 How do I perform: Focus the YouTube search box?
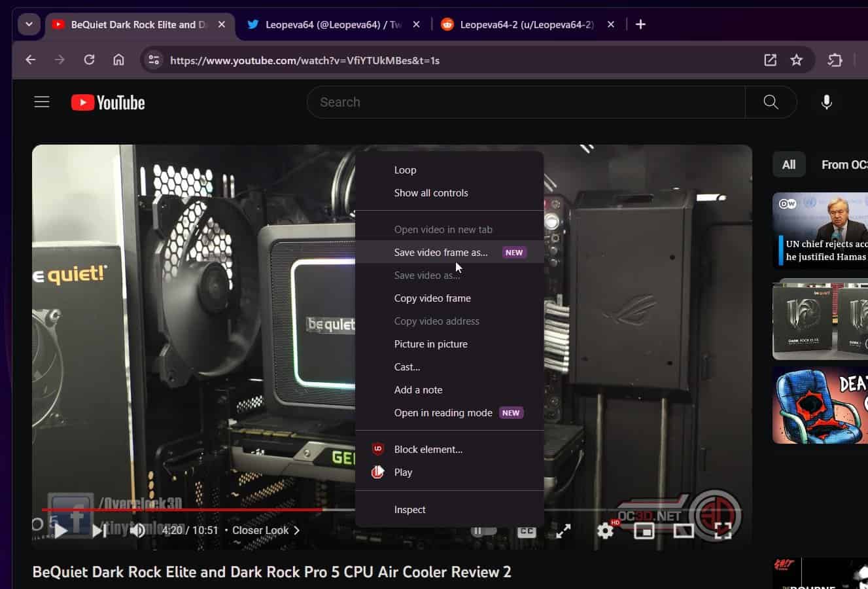(526, 102)
